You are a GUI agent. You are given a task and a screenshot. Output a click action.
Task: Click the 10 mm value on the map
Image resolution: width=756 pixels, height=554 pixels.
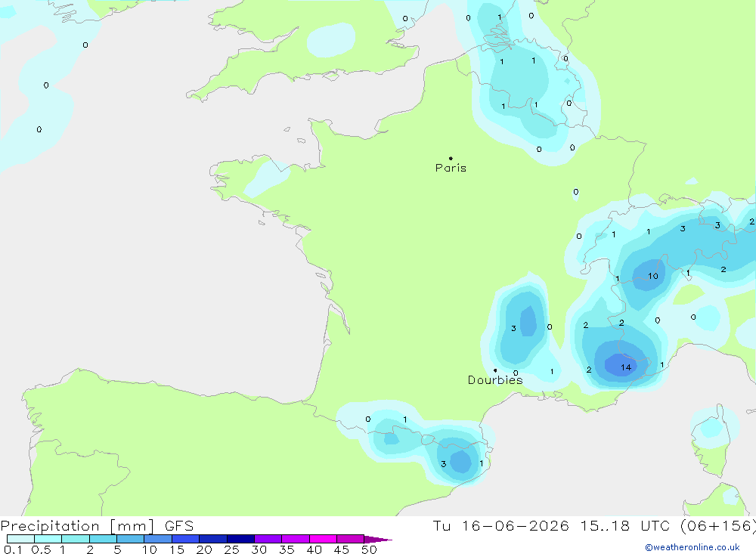click(x=653, y=276)
